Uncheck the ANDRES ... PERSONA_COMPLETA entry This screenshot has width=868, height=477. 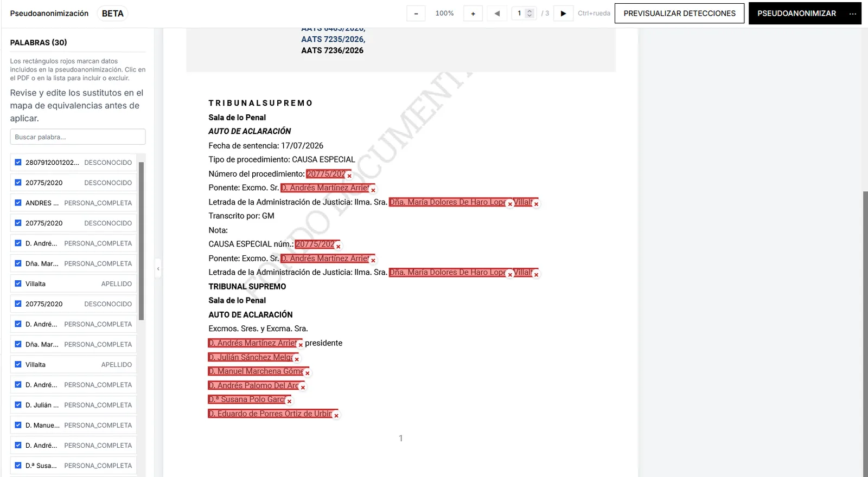coord(18,203)
